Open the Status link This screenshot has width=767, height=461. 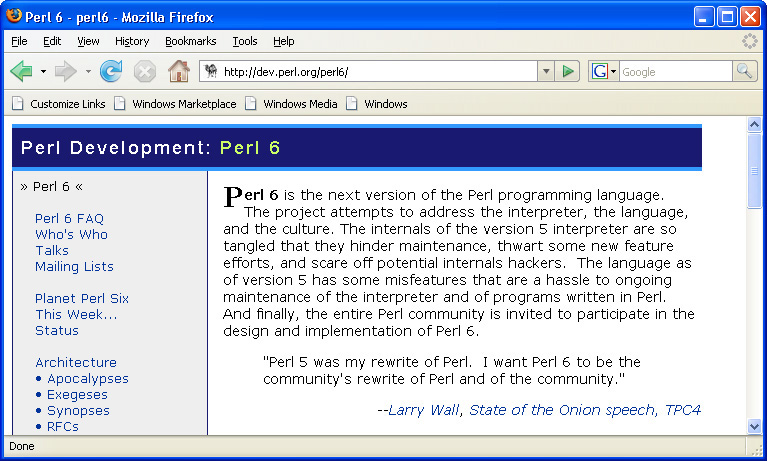[x=57, y=330]
